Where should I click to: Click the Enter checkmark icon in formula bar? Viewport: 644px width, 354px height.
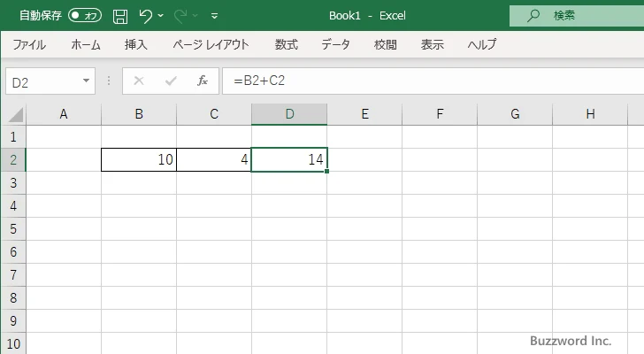171,81
